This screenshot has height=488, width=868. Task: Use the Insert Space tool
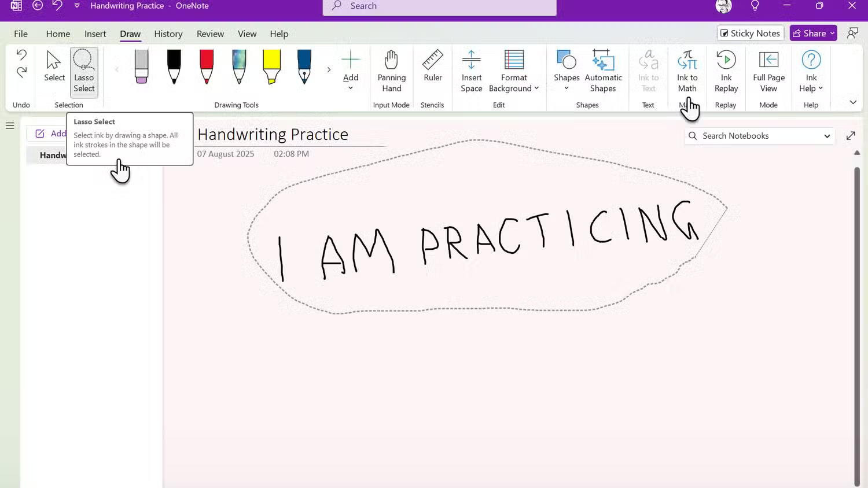click(x=471, y=69)
